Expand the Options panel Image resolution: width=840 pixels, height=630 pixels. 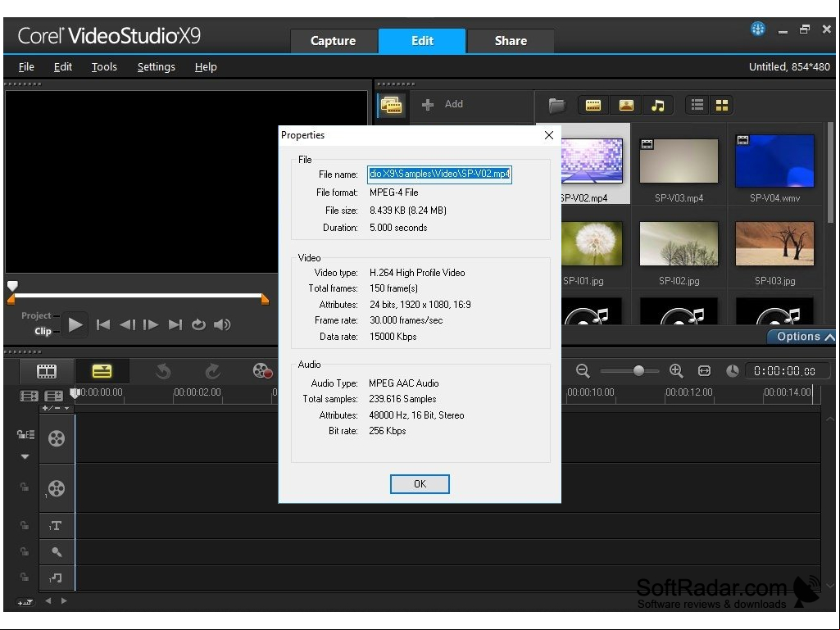pos(801,337)
